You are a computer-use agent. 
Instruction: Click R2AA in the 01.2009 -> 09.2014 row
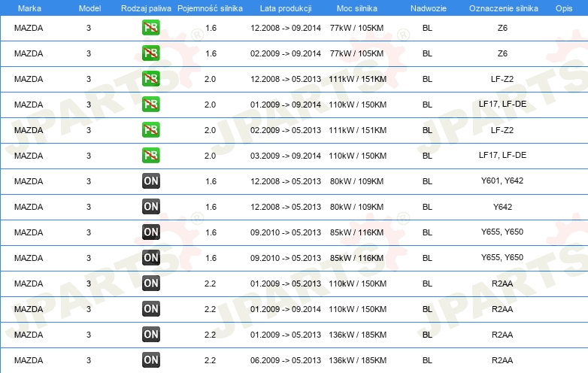(502, 309)
